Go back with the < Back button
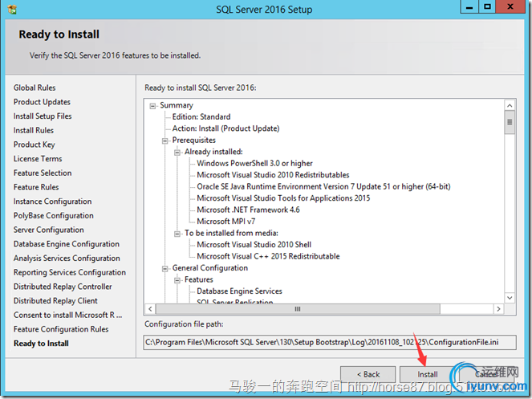Image resolution: width=532 pixels, height=399 pixels. (x=368, y=374)
